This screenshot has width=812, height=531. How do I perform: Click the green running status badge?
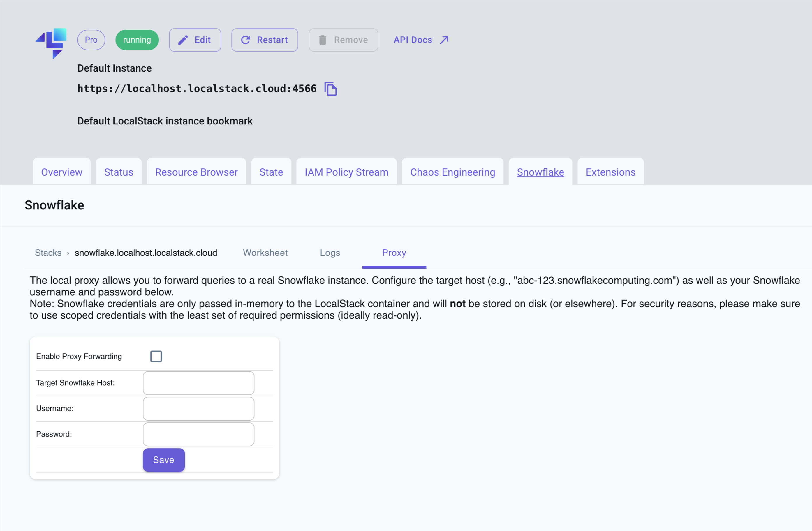(137, 40)
